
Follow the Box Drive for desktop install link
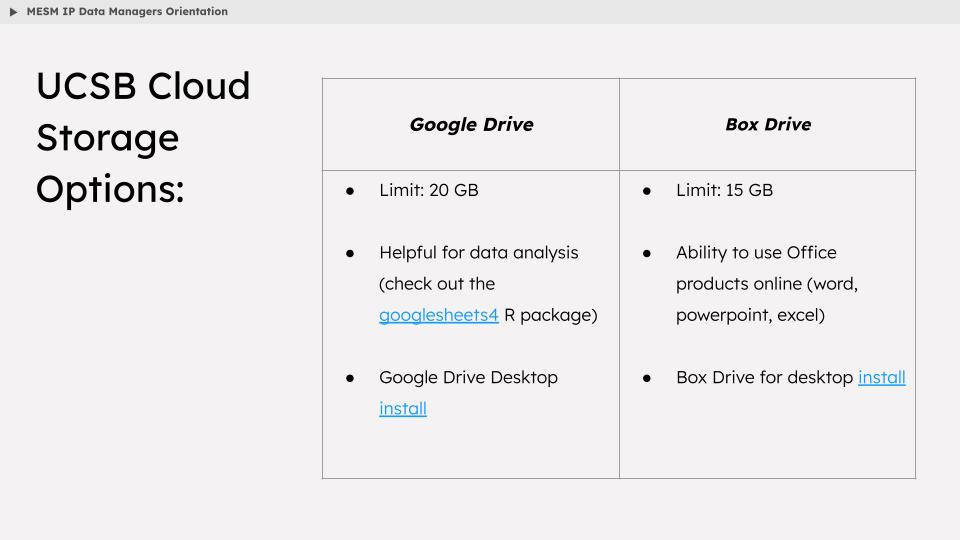pos(882,377)
